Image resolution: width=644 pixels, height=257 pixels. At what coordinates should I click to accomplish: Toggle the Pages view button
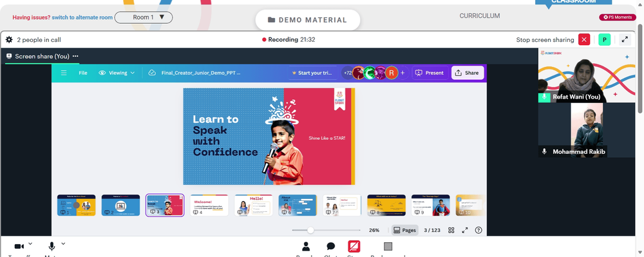404,231
